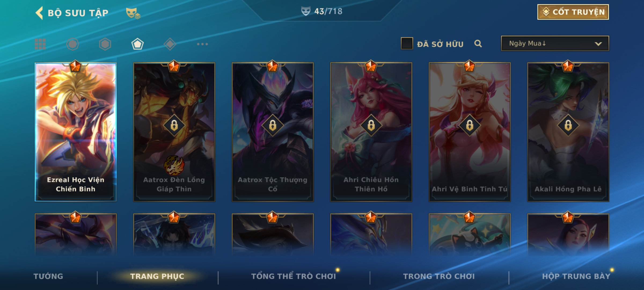Select the grid all-skins filter icon

(40, 44)
